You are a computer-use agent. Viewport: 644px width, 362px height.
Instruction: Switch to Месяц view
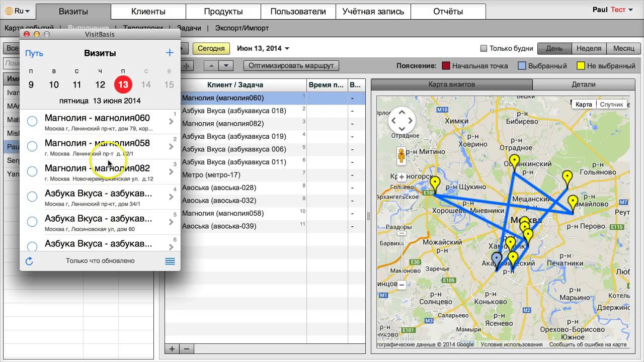(624, 49)
